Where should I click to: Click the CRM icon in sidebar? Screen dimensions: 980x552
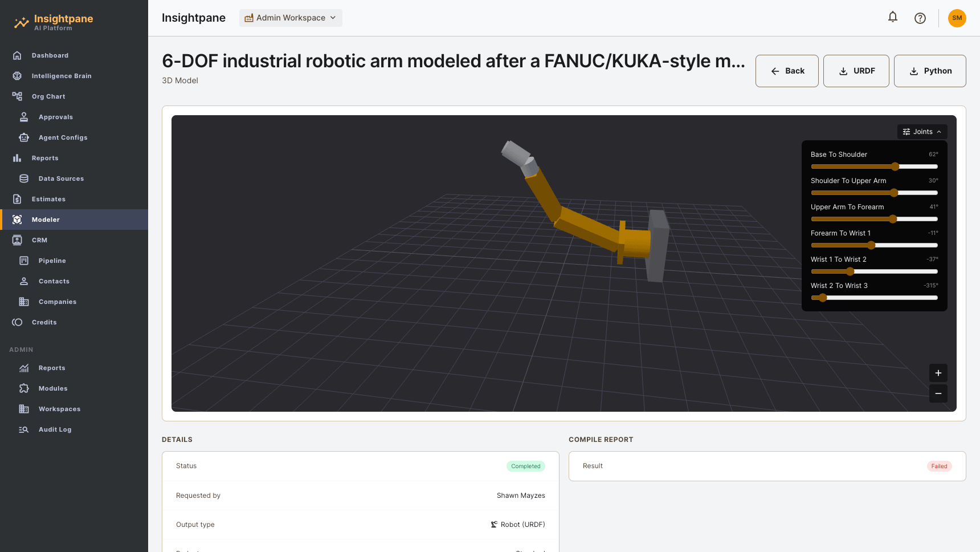[x=17, y=240]
